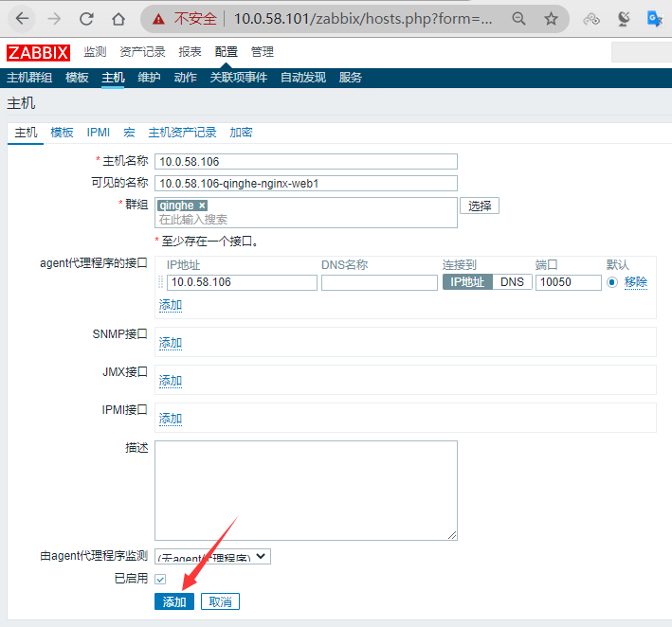Click the 取消 button

pos(220,601)
